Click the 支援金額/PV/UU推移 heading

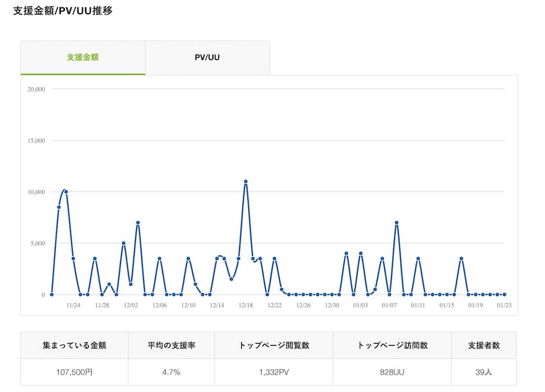[63, 11]
